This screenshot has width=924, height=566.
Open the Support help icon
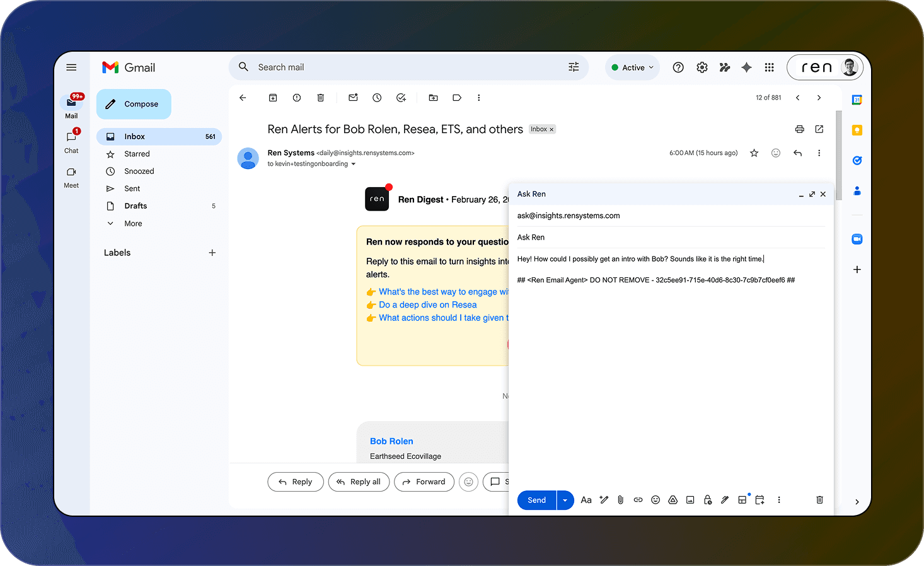pos(678,67)
